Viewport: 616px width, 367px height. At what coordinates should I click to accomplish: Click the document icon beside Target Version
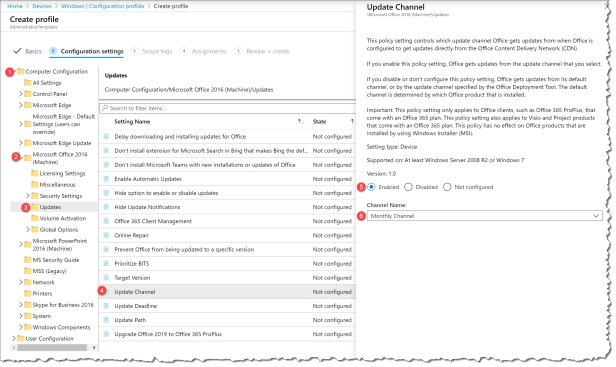106,278
